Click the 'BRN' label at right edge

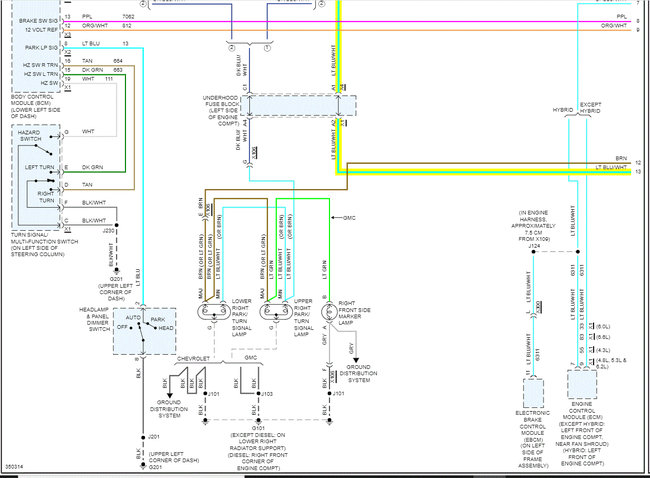621,158
